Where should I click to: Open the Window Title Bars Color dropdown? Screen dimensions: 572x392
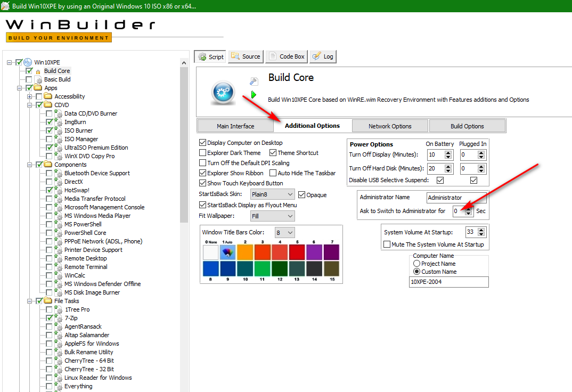click(284, 233)
